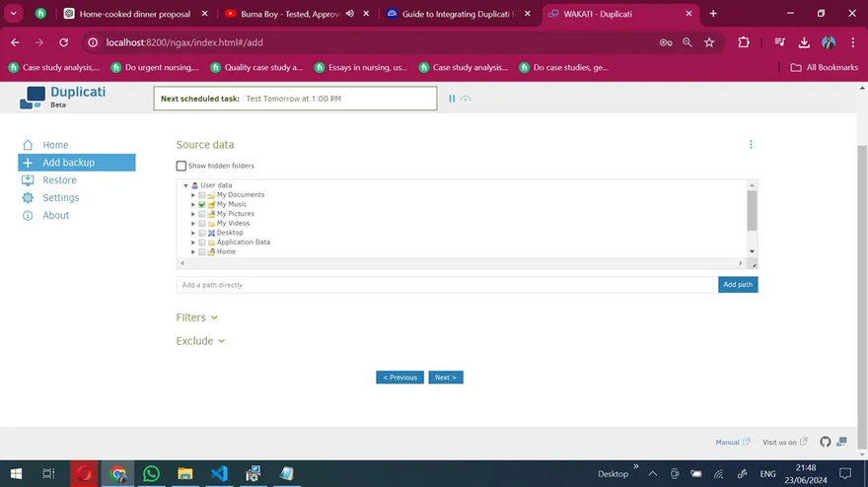Open throttle speed settings icon
Screen dimensions: 868x487
click(466, 99)
